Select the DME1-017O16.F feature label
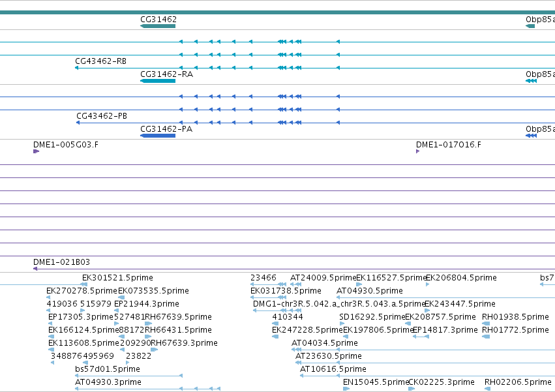 449,145
